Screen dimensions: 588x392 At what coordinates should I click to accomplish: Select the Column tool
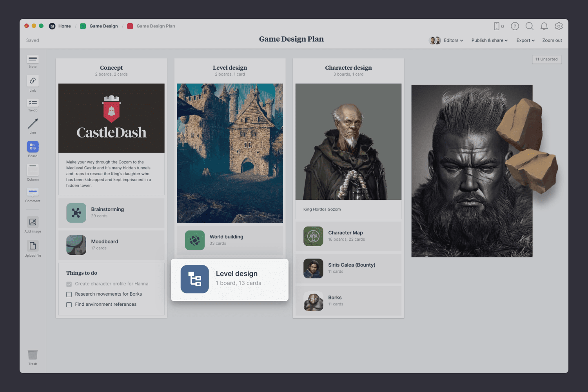(33, 170)
